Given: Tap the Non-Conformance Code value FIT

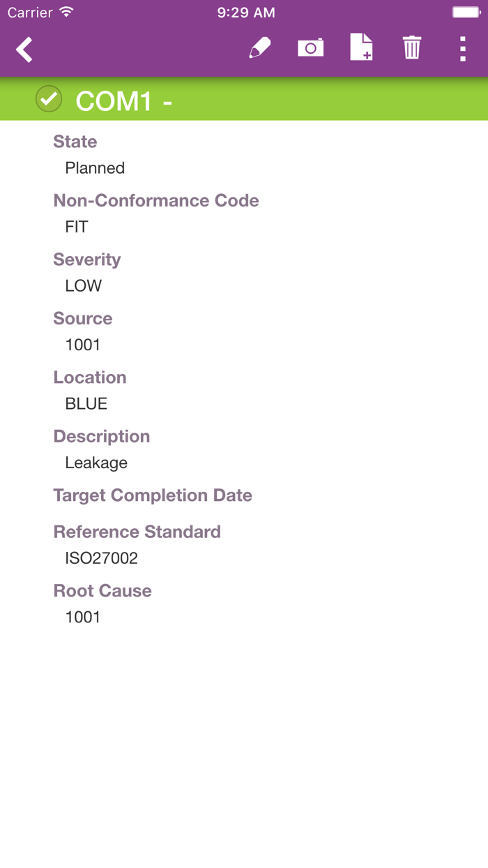Looking at the screenshot, I should click(x=77, y=227).
